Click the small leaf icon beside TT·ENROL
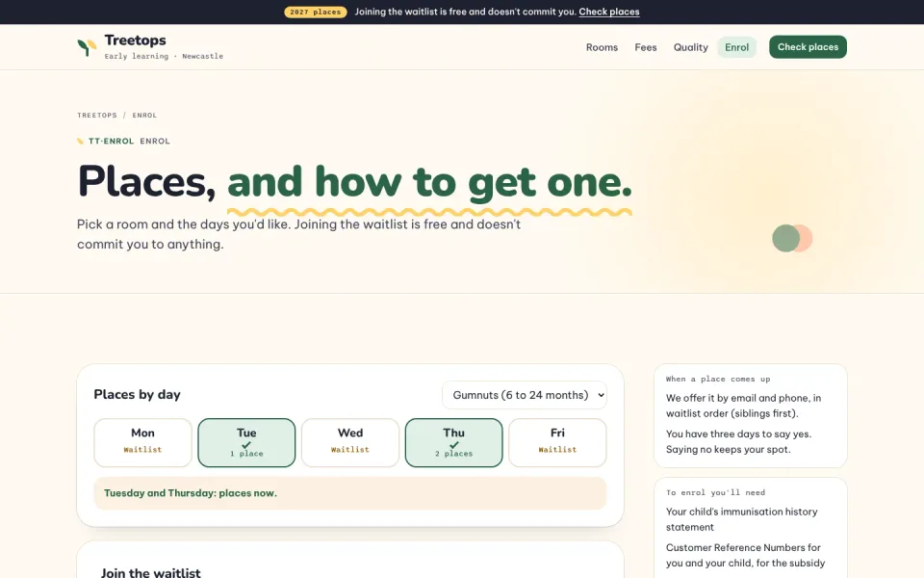This screenshot has width=924, height=578. tap(80, 141)
